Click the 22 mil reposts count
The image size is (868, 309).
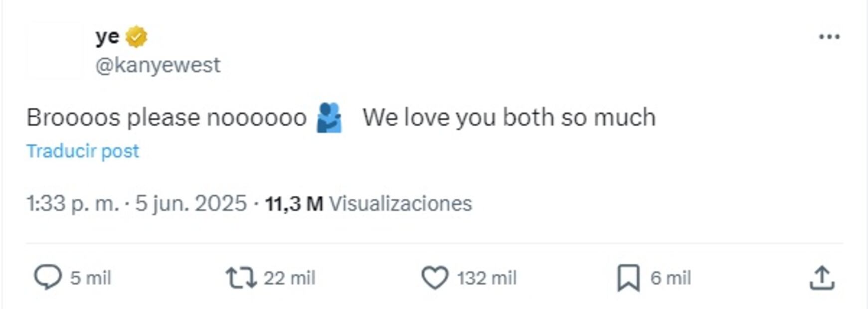[x=289, y=278]
